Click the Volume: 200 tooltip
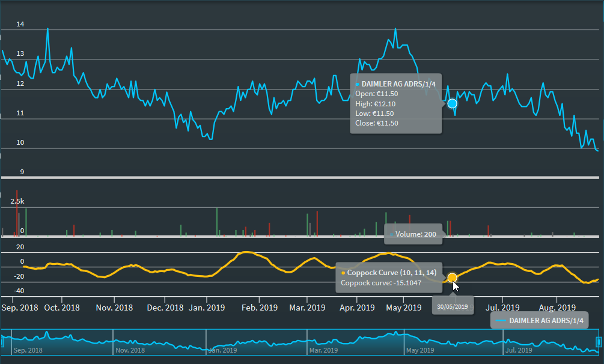 pos(413,234)
